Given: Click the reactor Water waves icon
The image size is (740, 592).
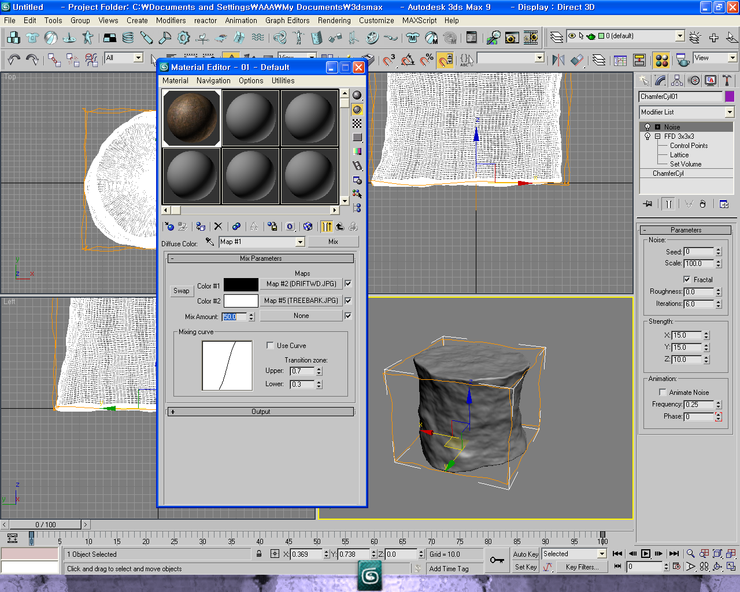Looking at the screenshot, I should (x=258, y=37).
